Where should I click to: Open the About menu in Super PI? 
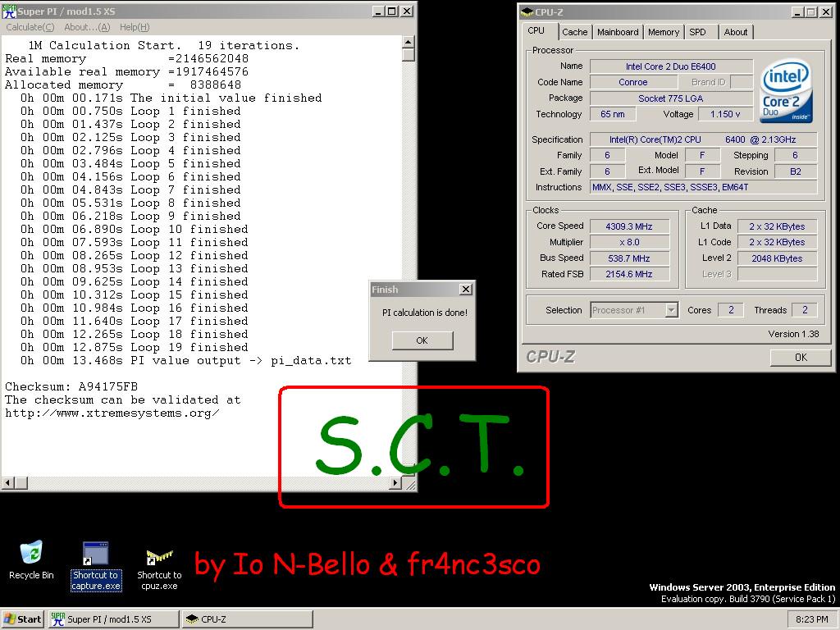[87, 27]
